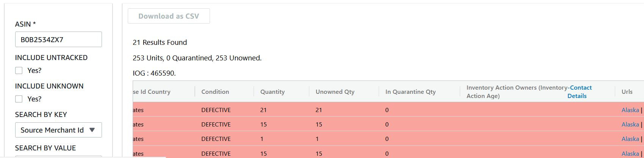Click the IOG : 465590 text
Screen dimensions: 644x158
pos(154,73)
